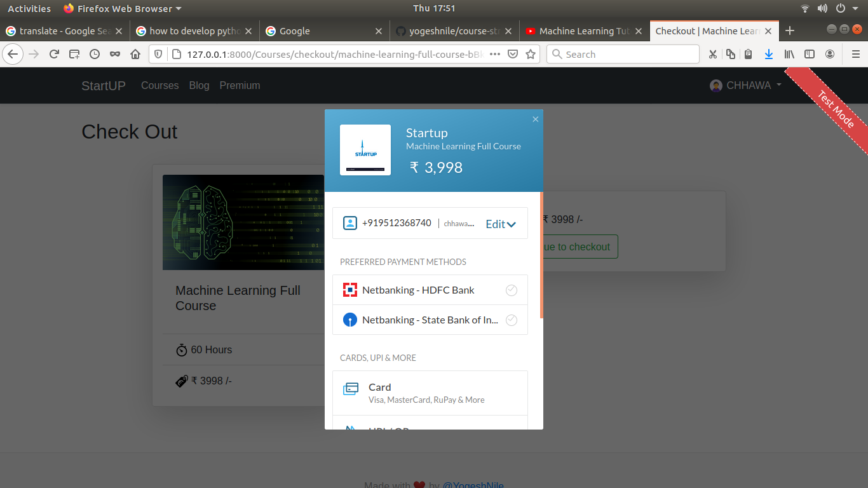This screenshot has height=488, width=868.
Task: Open the Firefox account icon
Action: [x=830, y=54]
